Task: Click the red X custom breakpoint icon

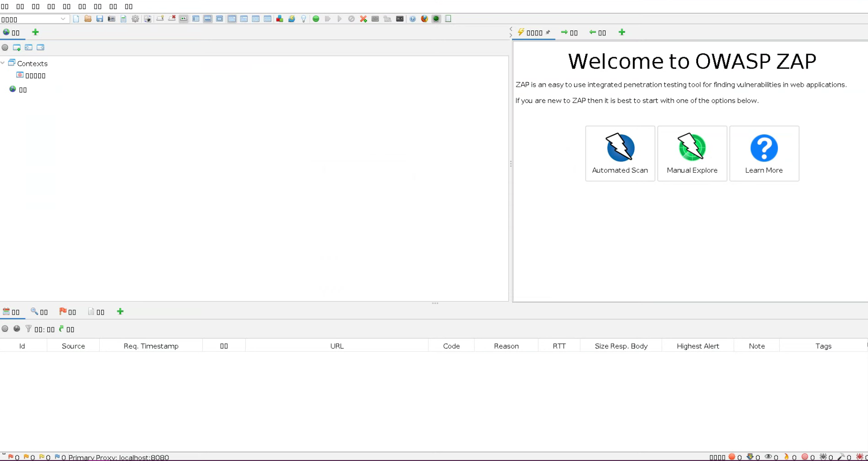Action: tap(364, 19)
